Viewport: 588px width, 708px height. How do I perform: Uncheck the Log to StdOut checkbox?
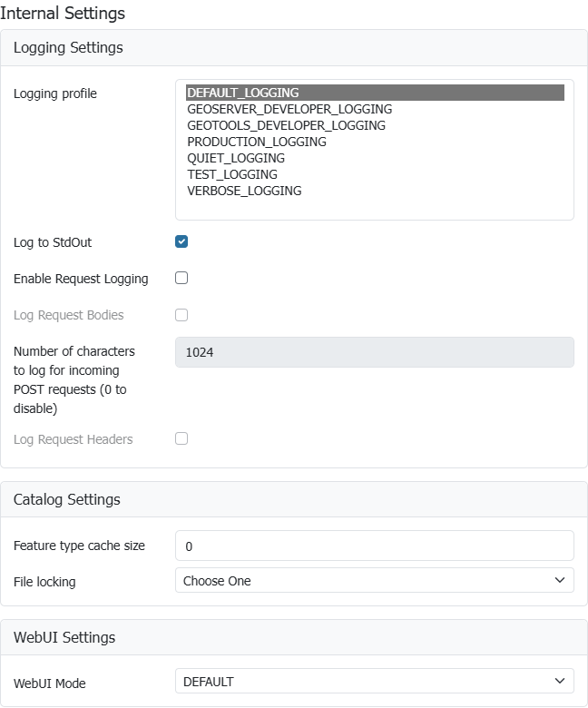pyautogui.click(x=181, y=241)
